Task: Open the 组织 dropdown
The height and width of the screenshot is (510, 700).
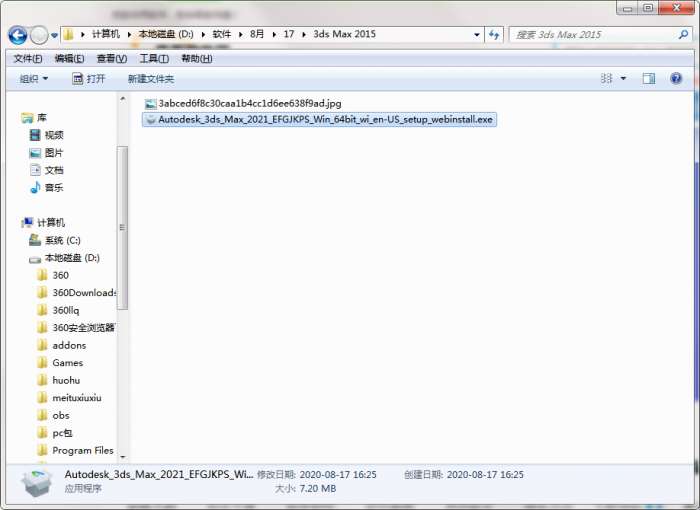Action: coord(33,79)
